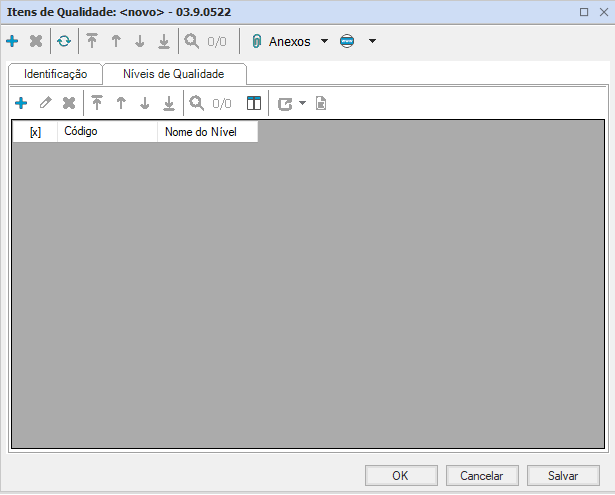Move to last row in inner toolbar

click(x=169, y=103)
